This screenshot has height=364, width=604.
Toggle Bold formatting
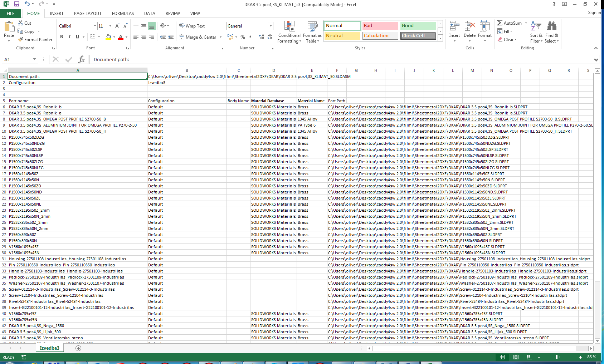coord(62,37)
